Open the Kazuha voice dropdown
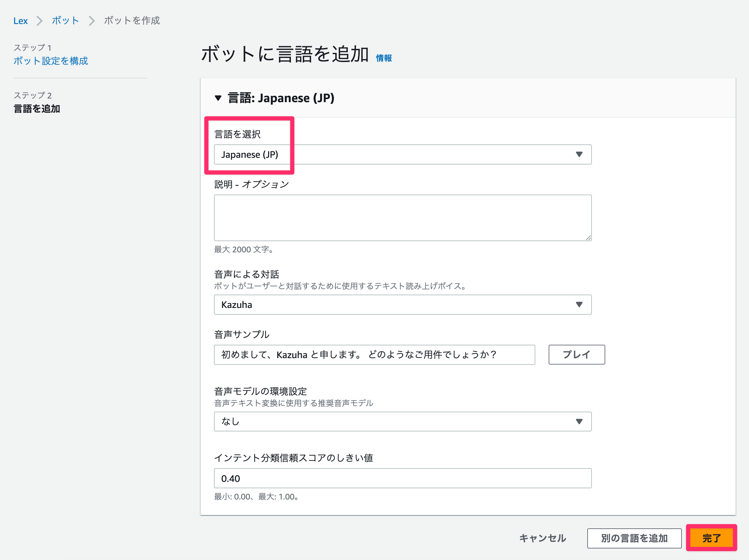 pyautogui.click(x=402, y=305)
